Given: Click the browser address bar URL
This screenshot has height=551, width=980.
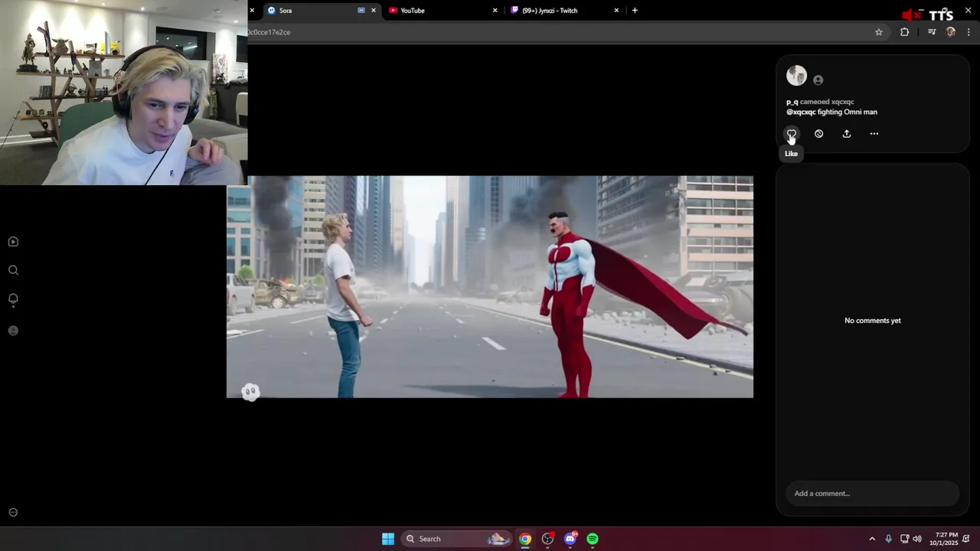Looking at the screenshot, I should pyautogui.click(x=269, y=32).
